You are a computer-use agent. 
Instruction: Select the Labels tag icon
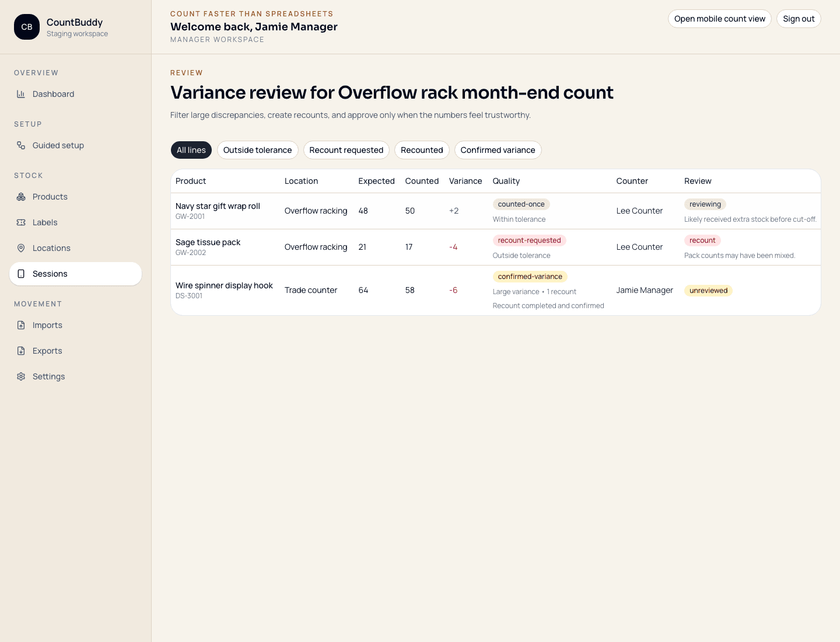pos(21,222)
